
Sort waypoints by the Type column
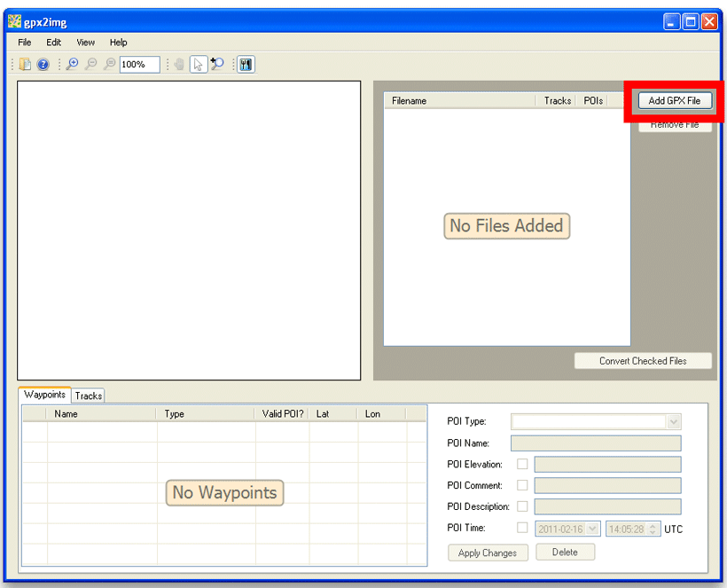[206, 413]
